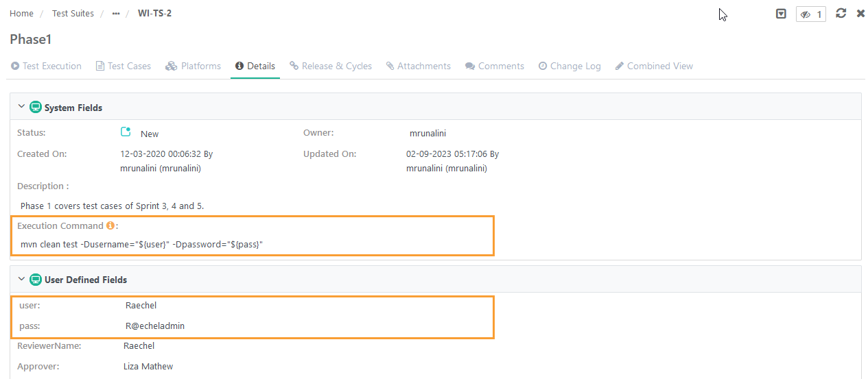The width and height of the screenshot is (868, 379).
Task: Click the ReviewerName value Raechel
Action: pos(139,346)
